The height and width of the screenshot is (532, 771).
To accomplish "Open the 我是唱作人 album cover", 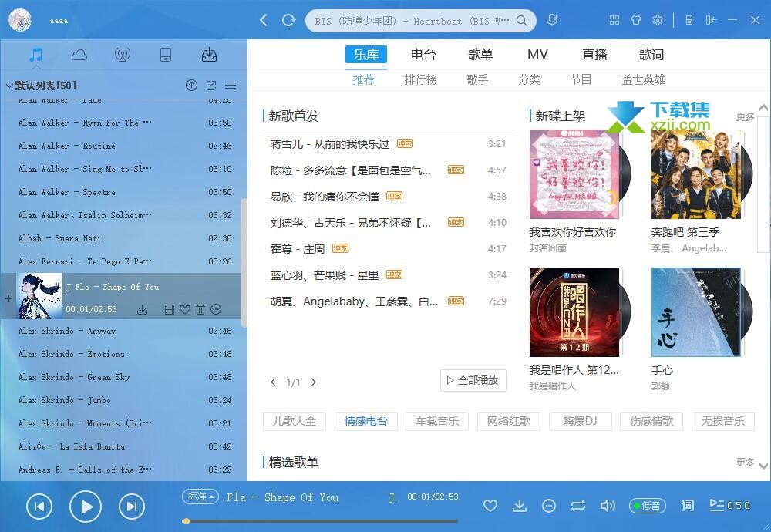I will pyautogui.click(x=574, y=311).
